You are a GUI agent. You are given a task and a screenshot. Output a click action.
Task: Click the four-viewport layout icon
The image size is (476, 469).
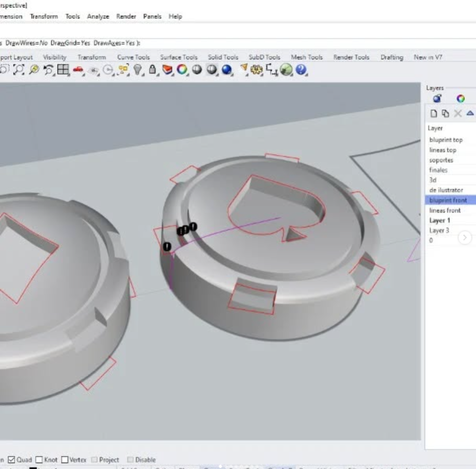(x=63, y=70)
